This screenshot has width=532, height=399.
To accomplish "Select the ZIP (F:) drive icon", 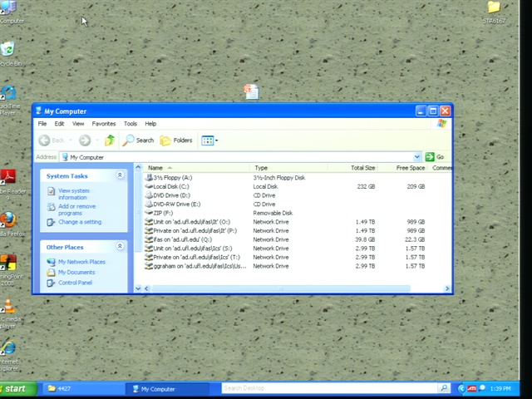I will click(149, 213).
